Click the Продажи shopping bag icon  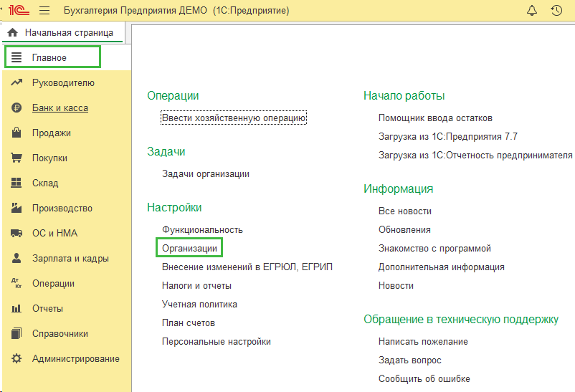coord(16,133)
